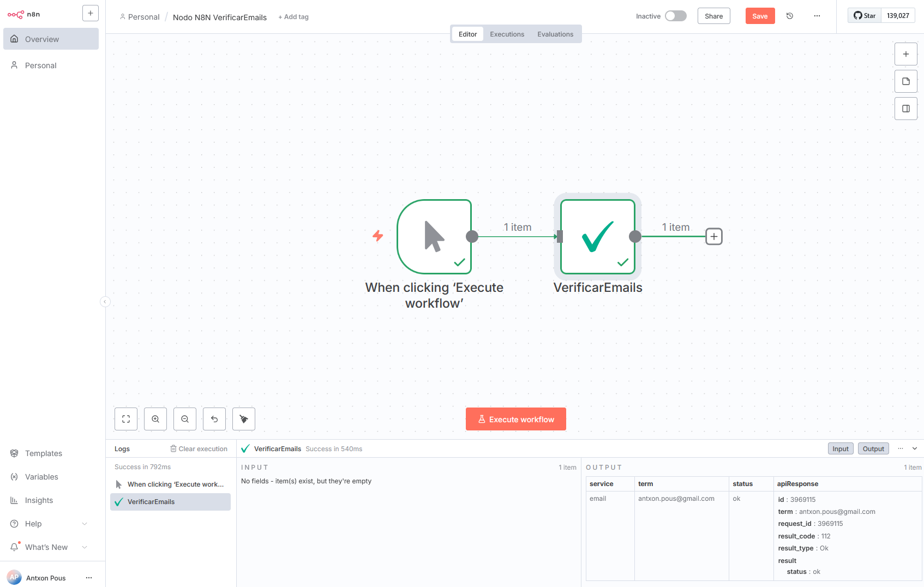This screenshot has width=924, height=587.
Task: Toggle the workflow Inactive switch
Action: [x=675, y=16]
